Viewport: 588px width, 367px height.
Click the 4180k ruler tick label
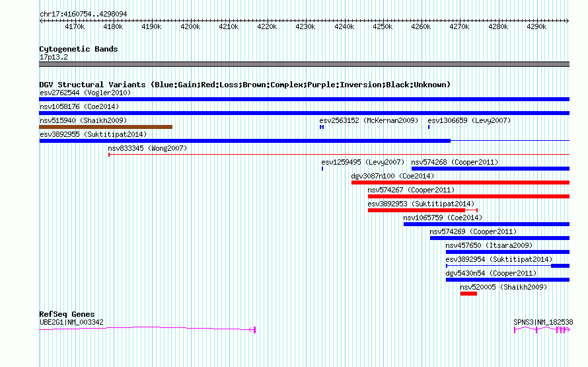pyautogui.click(x=113, y=26)
